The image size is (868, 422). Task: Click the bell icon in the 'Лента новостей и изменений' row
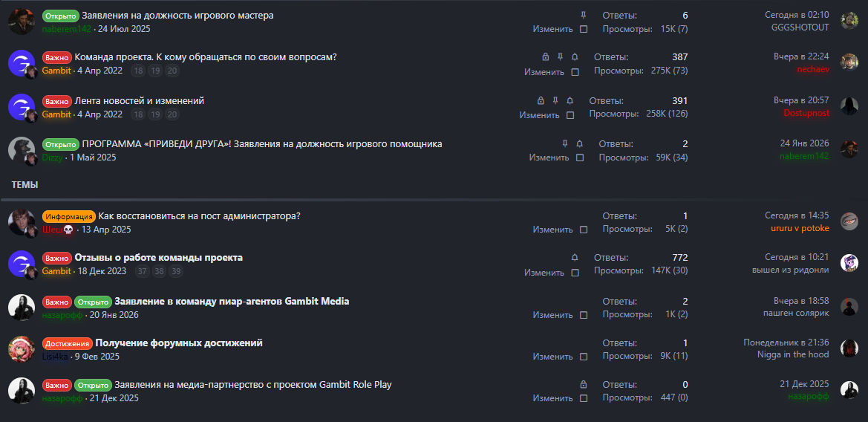[570, 100]
